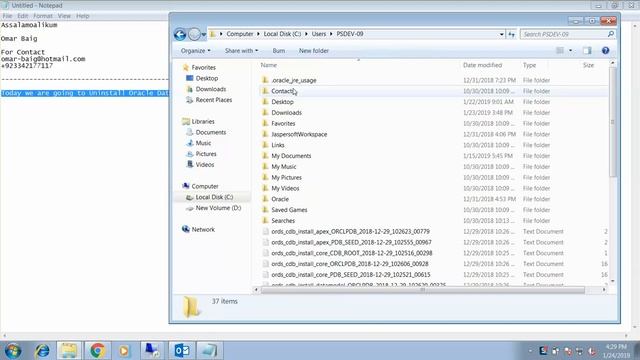The height and width of the screenshot is (360, 640).
Task: Select Computer in navigation pane
Action: coord(204,186)
